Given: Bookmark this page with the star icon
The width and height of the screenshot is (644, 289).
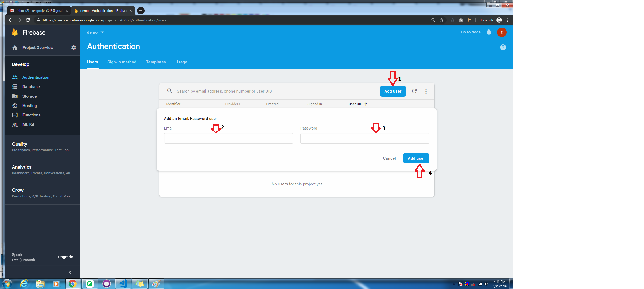Looking at the screenshot, I should [442, 20].
